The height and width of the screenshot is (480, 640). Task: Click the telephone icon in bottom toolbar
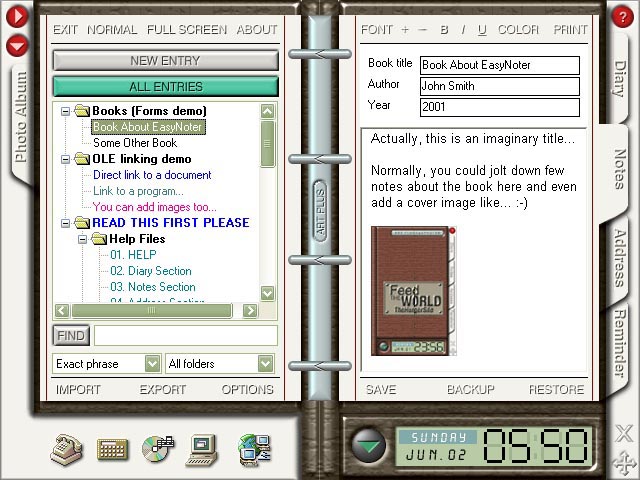pos(67,449)
